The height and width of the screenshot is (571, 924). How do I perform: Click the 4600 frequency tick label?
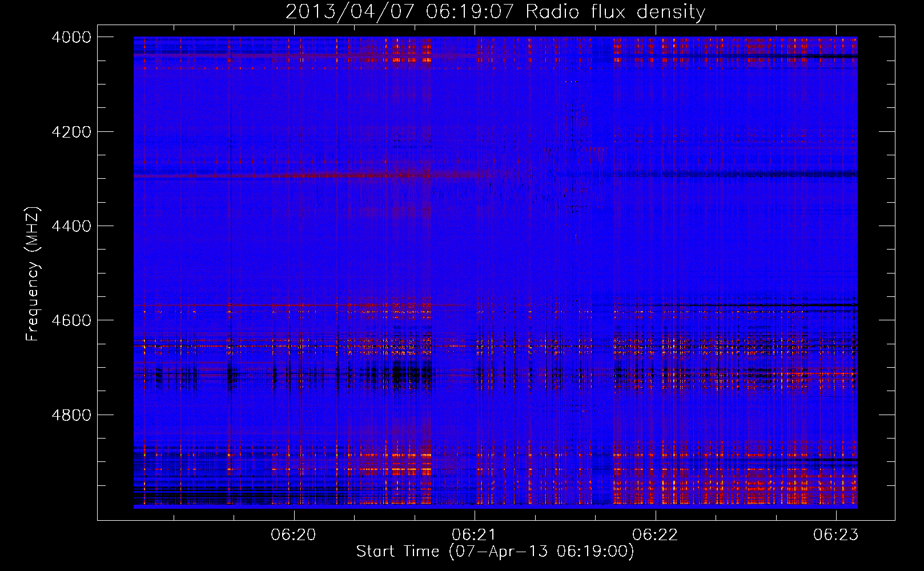pos(71,320)
